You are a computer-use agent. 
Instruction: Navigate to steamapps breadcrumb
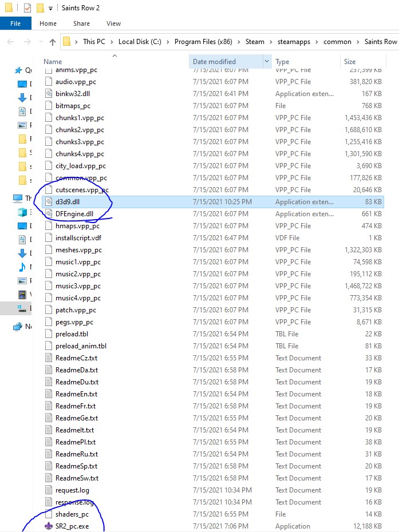(x=294, y=42)
